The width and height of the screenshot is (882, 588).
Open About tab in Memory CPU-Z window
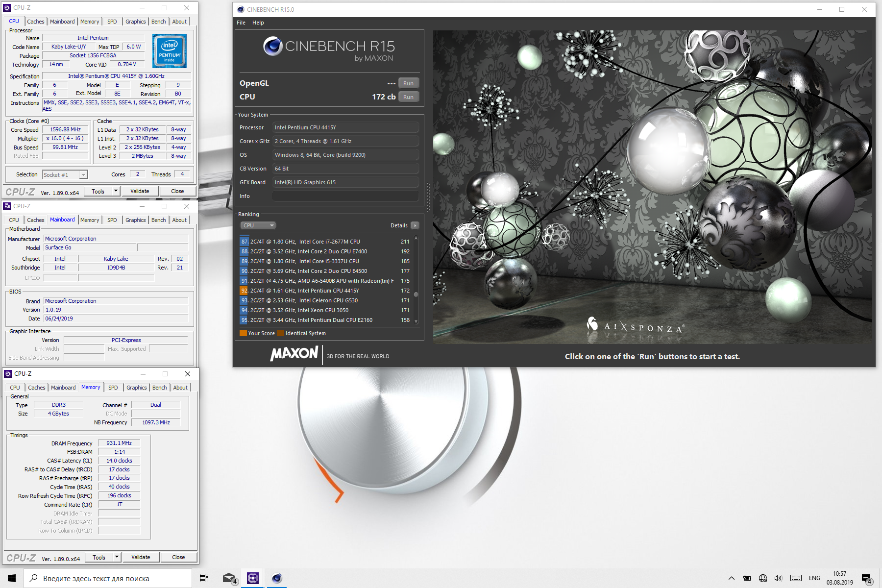click(180, 388)
